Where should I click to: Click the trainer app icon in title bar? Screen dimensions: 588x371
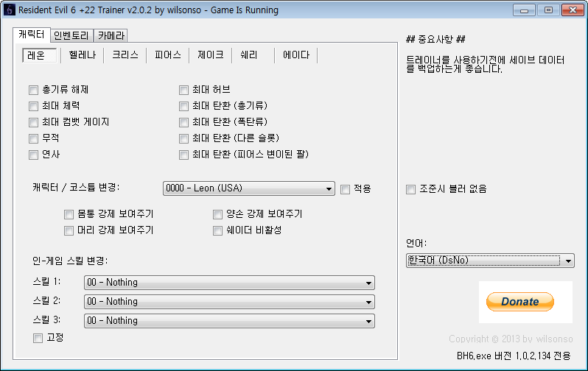tap(9, 10)
